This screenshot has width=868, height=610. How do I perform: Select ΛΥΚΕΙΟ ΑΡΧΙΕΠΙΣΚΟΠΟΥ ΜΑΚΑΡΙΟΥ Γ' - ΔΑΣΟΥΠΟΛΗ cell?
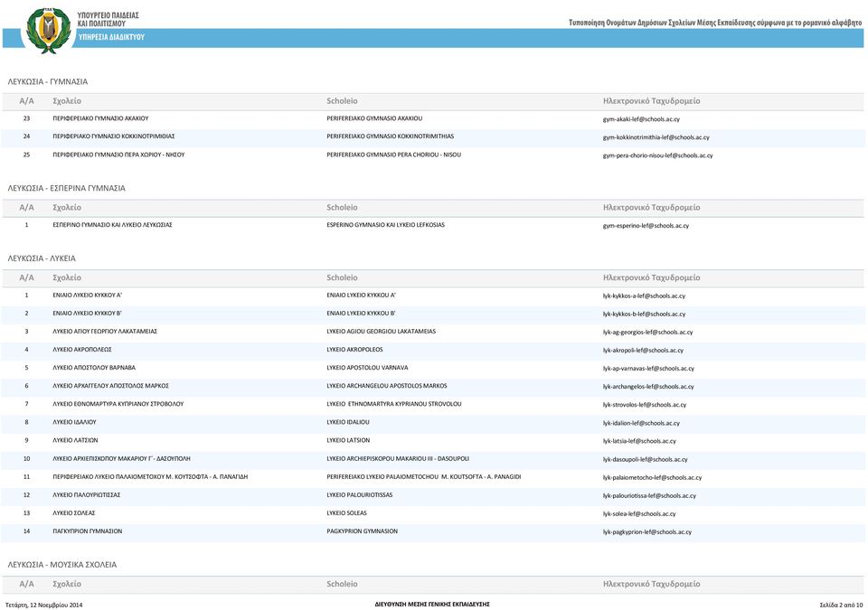pos(121,459)
